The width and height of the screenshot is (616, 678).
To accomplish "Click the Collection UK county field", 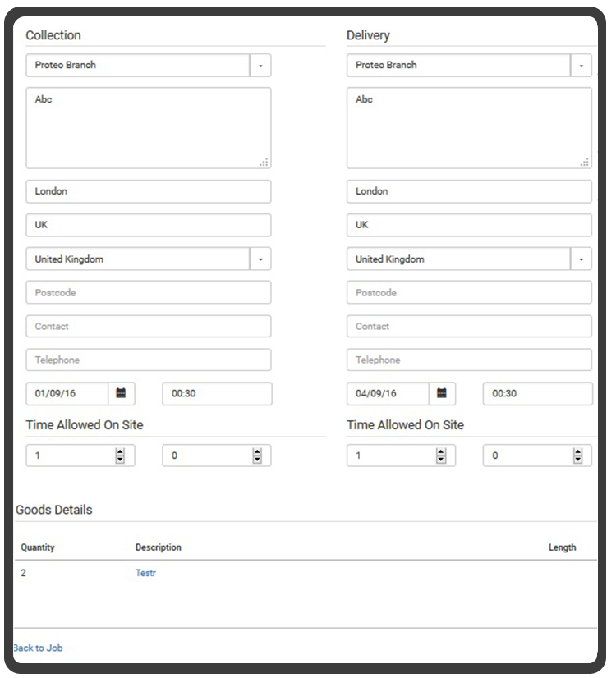I will coord(149,225).
